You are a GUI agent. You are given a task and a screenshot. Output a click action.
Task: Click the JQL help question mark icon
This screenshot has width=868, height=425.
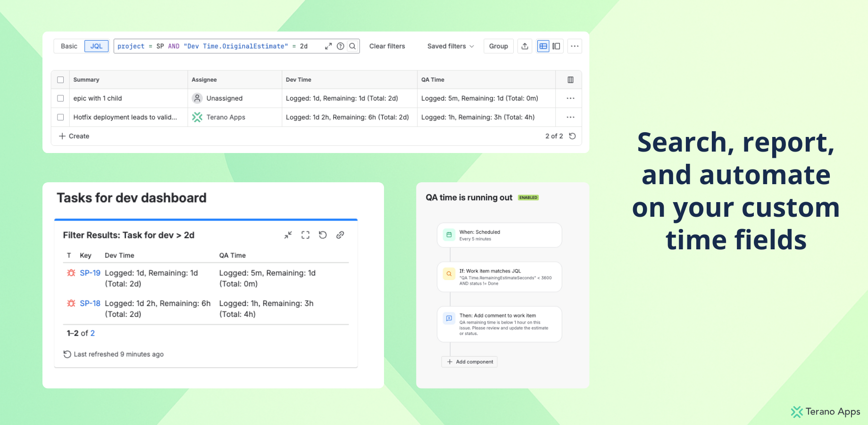(x=341, y=46)
